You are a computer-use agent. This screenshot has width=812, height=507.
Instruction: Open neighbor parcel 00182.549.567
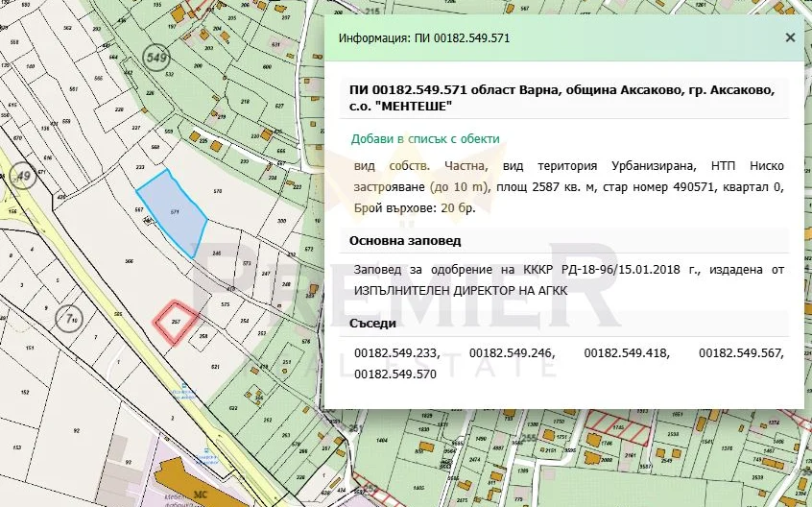pos(740,353)
